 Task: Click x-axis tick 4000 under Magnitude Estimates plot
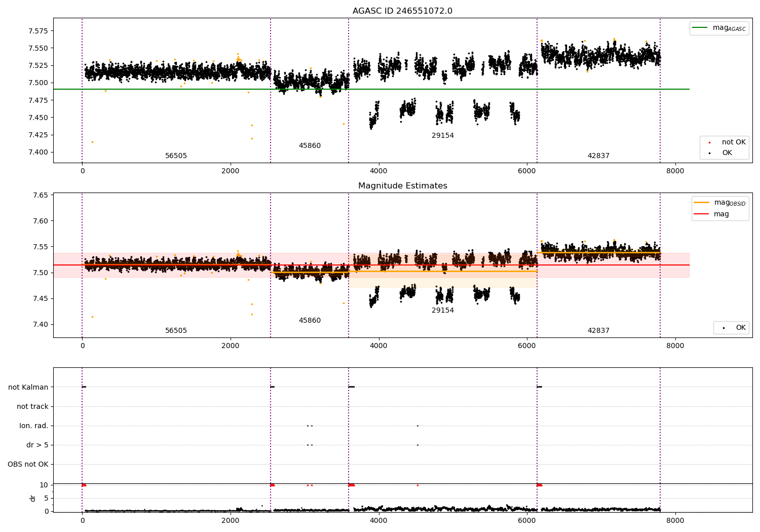378,346
